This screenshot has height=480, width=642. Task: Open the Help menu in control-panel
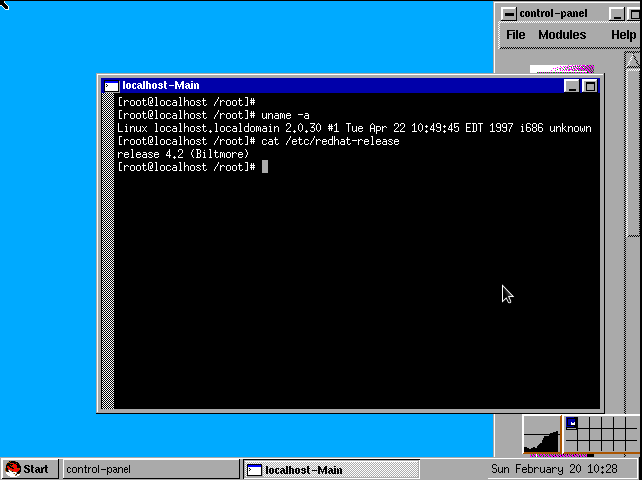(x=623, y=35)
